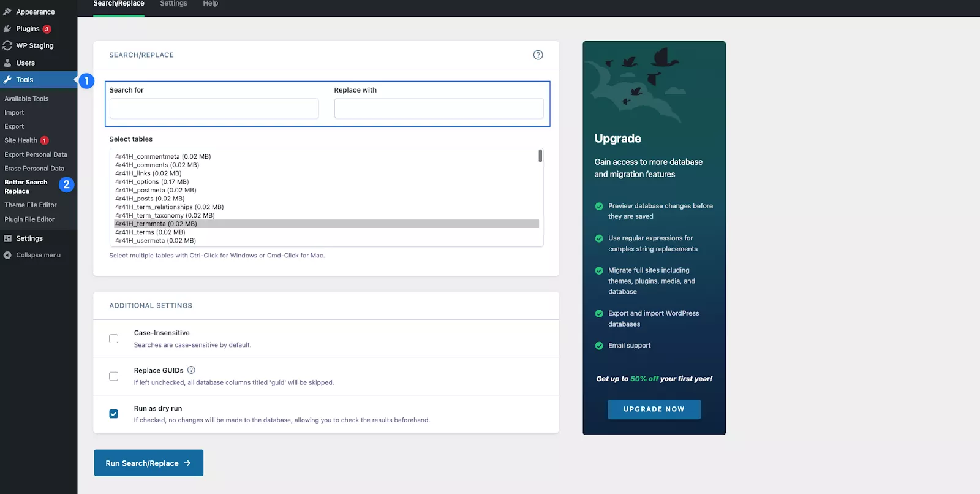Click the Plugins plug icon
This screenshot has width=980, height=494.
pos(7,29)
